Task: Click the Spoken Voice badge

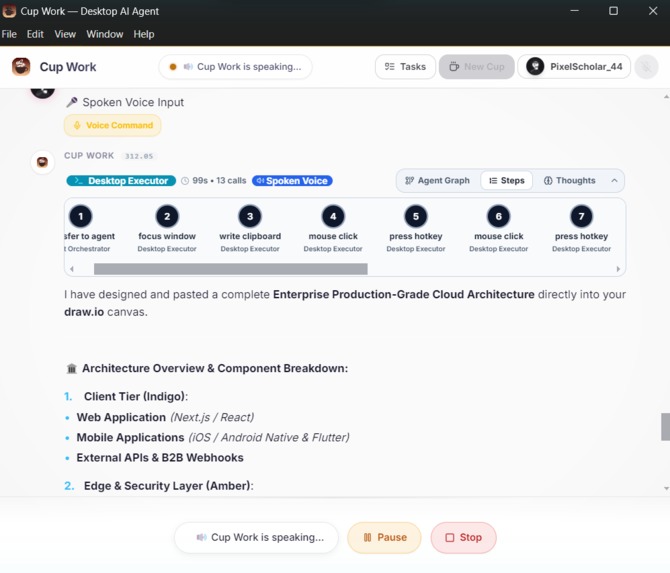Action: click(292, 181)
